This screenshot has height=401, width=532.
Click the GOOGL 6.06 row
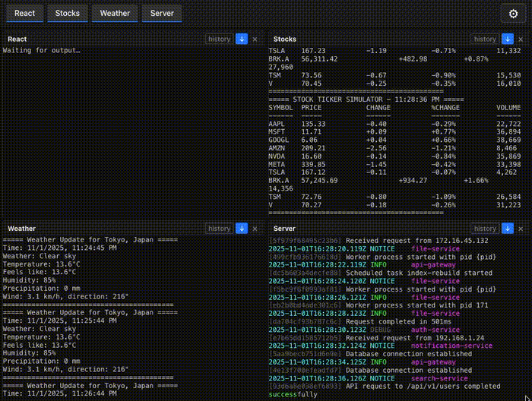click(x=394, y=140)
